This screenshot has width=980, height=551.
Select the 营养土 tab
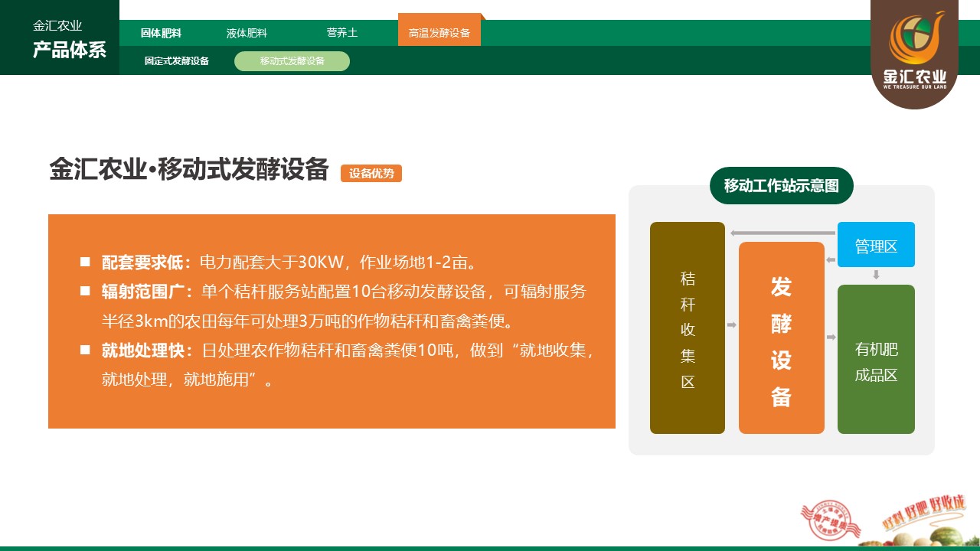coord(342,33)
